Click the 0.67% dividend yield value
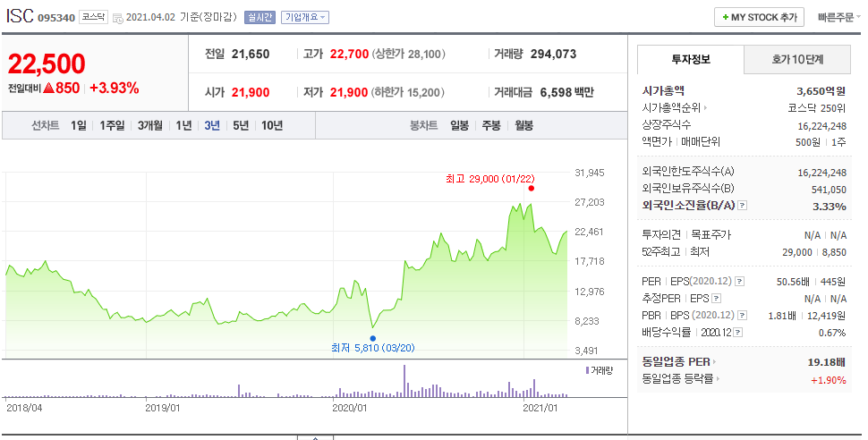 coord(832,334)
